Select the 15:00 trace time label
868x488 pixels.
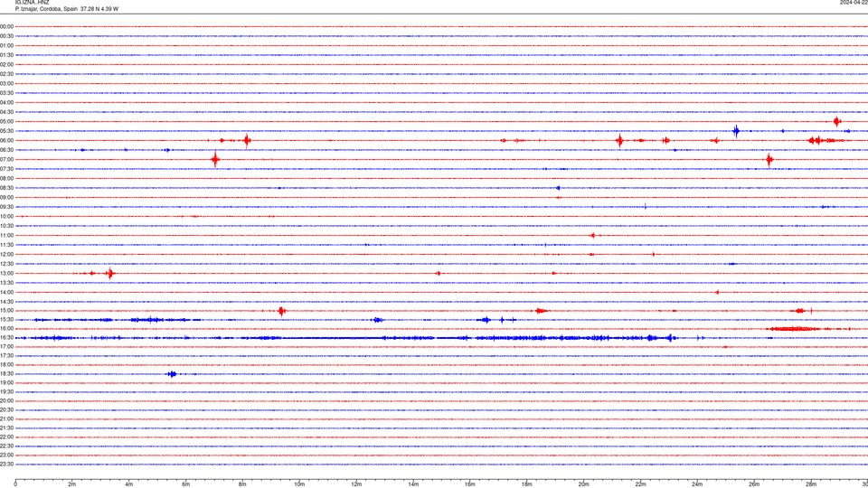(6, 311)
